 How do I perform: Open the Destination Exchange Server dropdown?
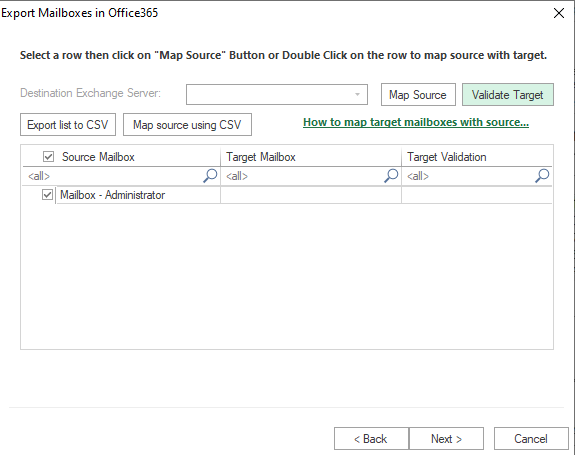pos(277,95)
